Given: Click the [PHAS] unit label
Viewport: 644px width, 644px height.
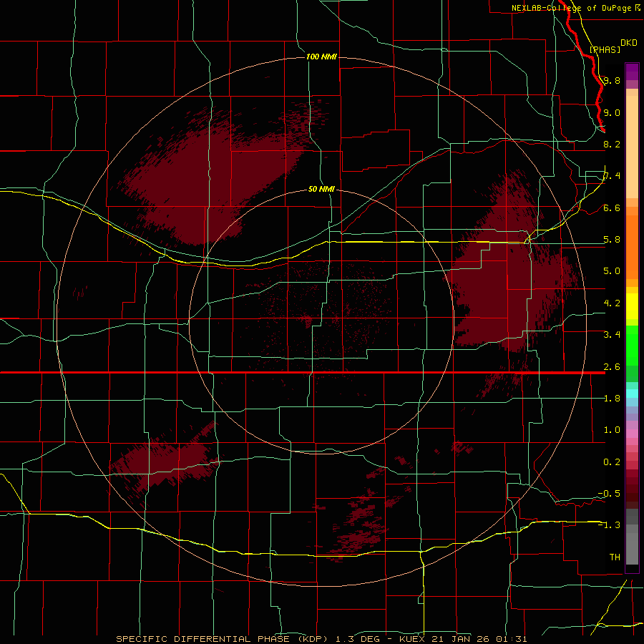Looking at the screenshot, I should (605, 49).
